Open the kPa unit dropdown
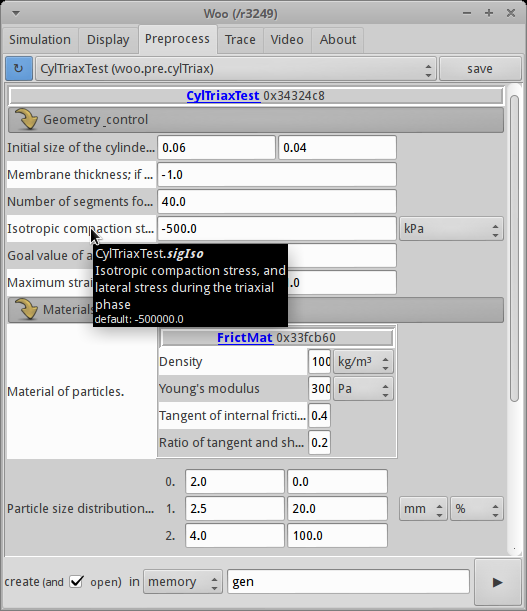Image resolution: width=527 pixels, height=611 pixels. 451,229
